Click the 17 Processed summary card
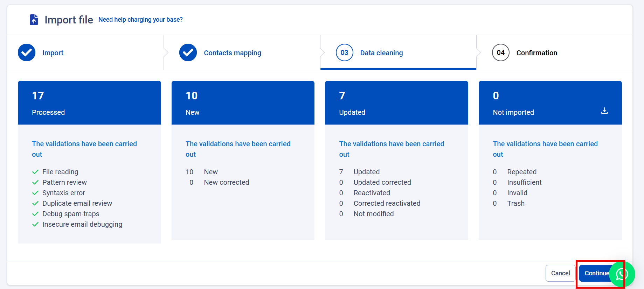Image resolution: width=644 pixels, height=289 pixels. point(89,103)
